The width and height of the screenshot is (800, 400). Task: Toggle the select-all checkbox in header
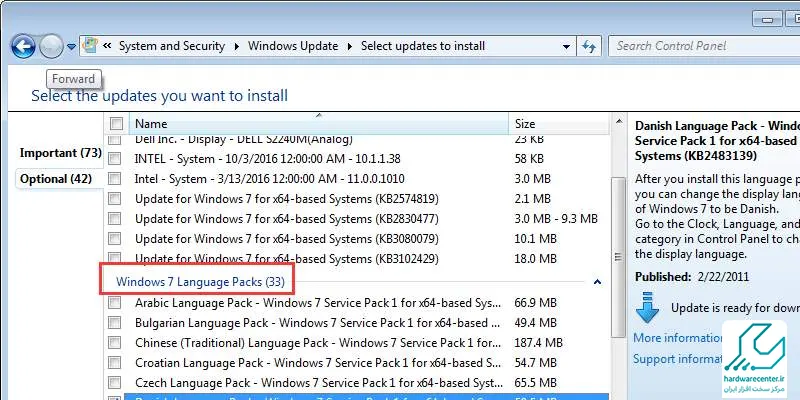[x=116, y=123]
